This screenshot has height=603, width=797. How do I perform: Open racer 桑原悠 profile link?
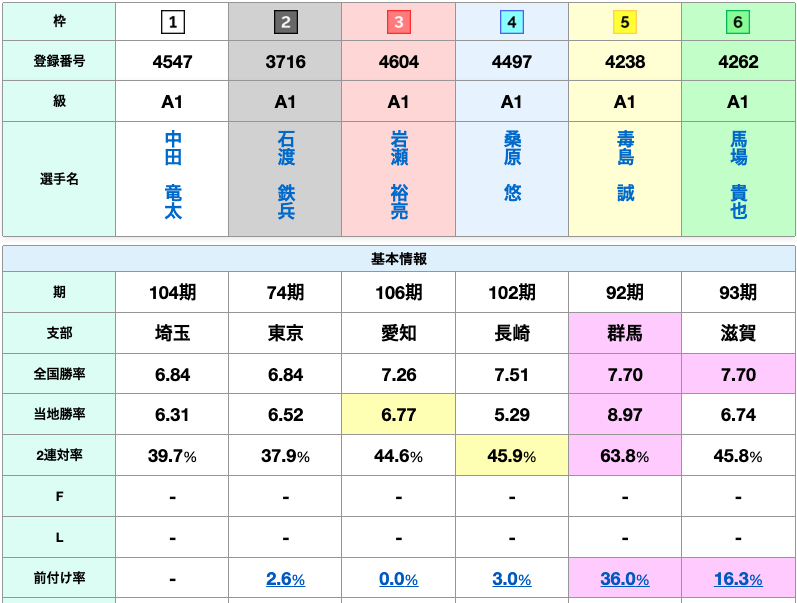tap(512, 166)
